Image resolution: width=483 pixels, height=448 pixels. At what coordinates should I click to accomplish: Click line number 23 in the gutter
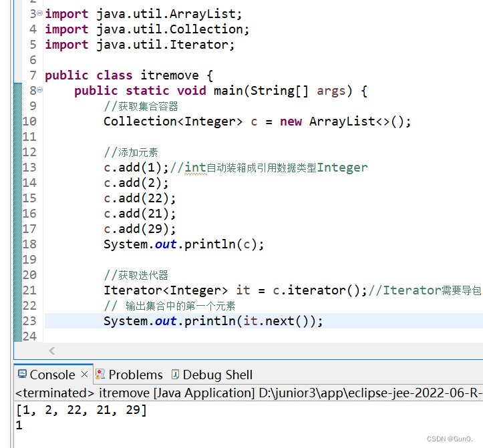coord(29,321)
